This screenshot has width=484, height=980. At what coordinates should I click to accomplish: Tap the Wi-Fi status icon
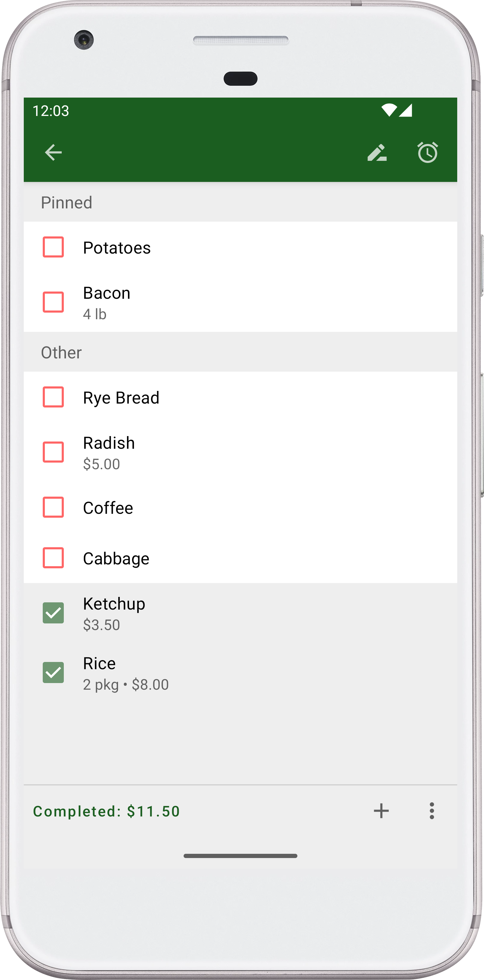click(x=389, y=110)
